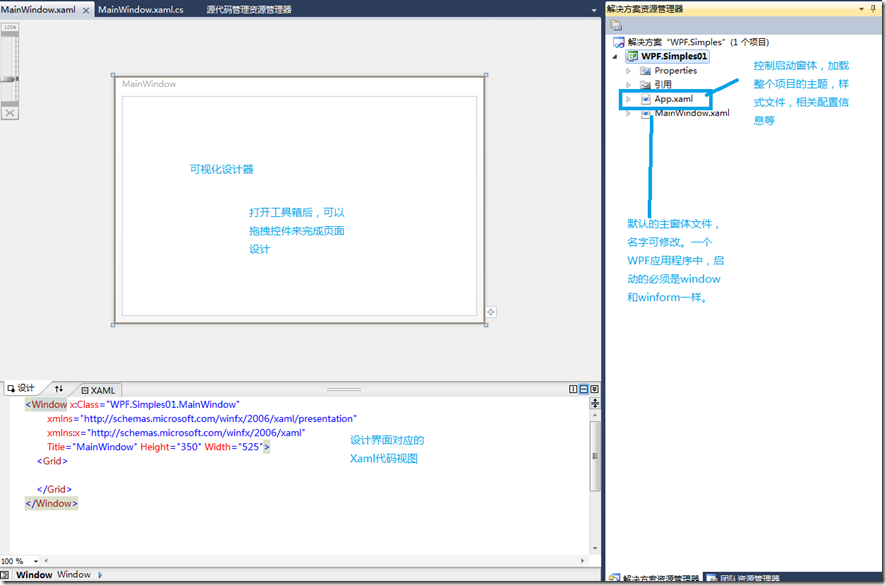Open the document tab list dropdown arrow

click(x=594, y=10)
